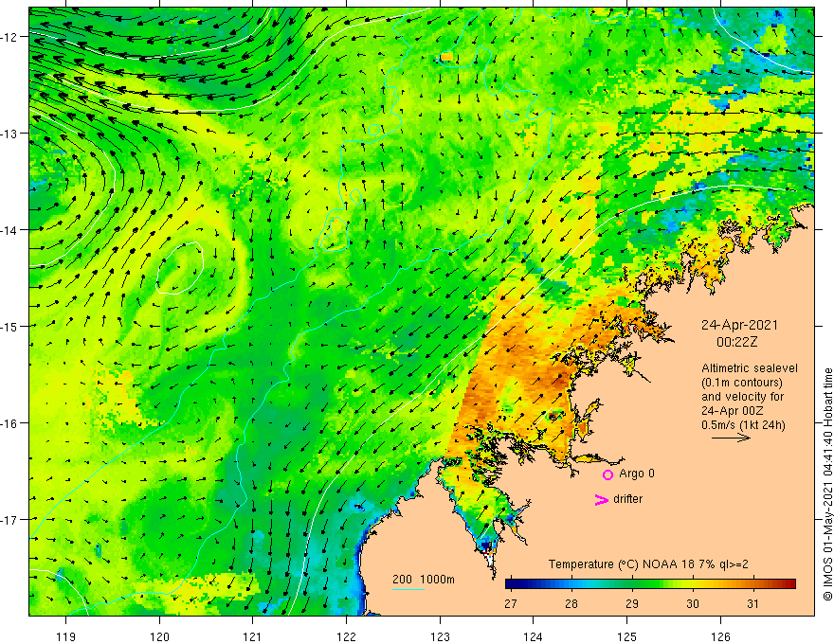The height and width of the screenshot is (644, 834).
Task: Click longitude axis label 126
Action: tap(720, 636)
